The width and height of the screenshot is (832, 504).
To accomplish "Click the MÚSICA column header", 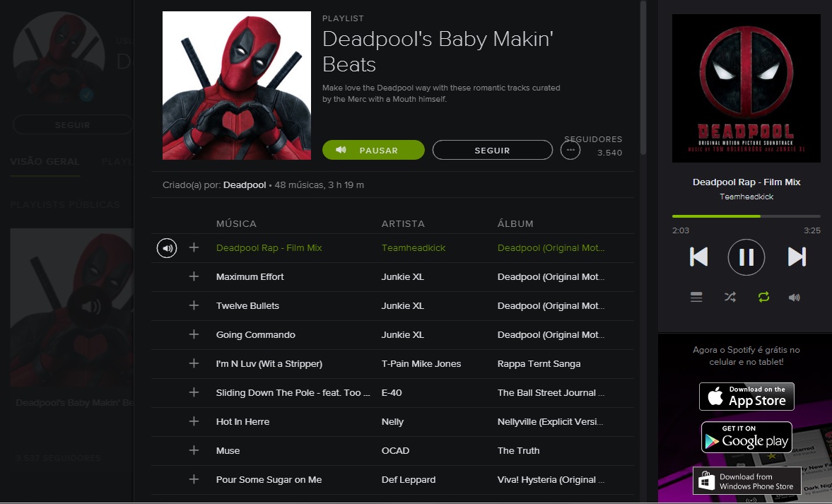I will pos(236,223).
